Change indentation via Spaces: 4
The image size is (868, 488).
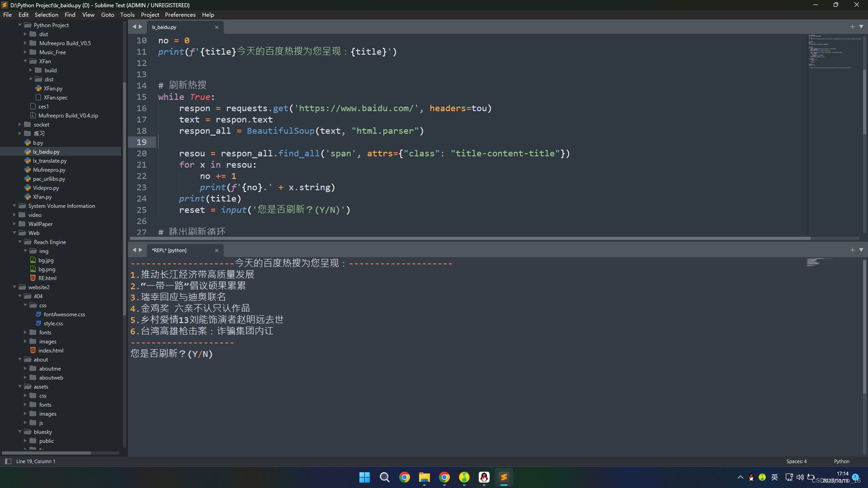(x=796, y=461)
